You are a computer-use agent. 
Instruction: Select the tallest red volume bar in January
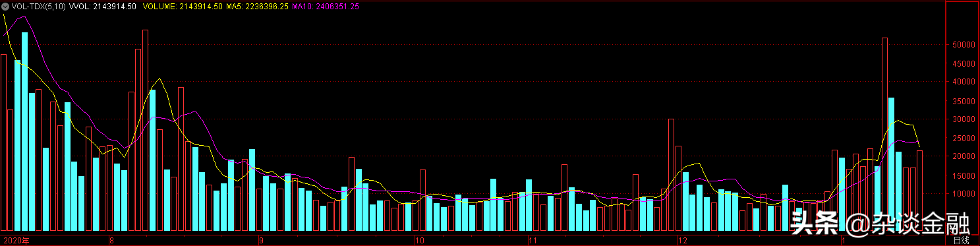pyautogui.click(x=884, y=135)
